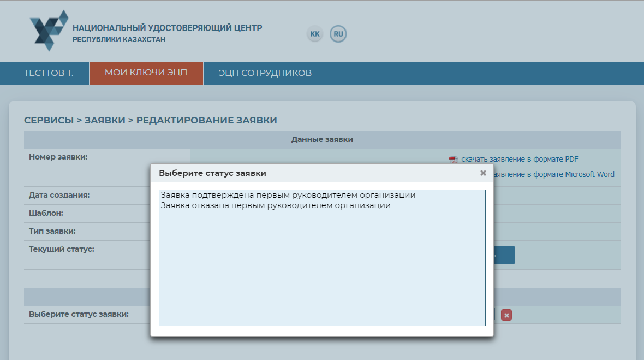Switch language to Kazakh (KK)
This screenshot has height=360, width=644.
[x=315, y=34]
